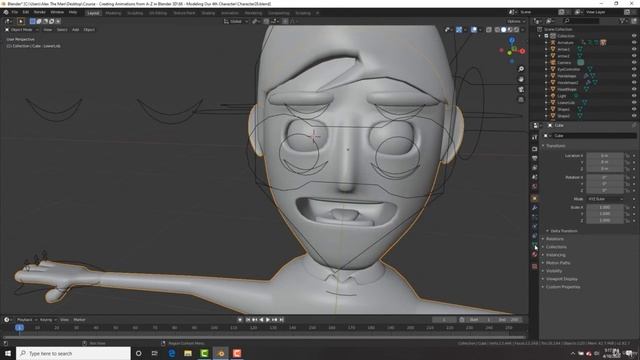640x360 pixels.
Task: Select LowerLids in the outliner
Action: (566, 102)
